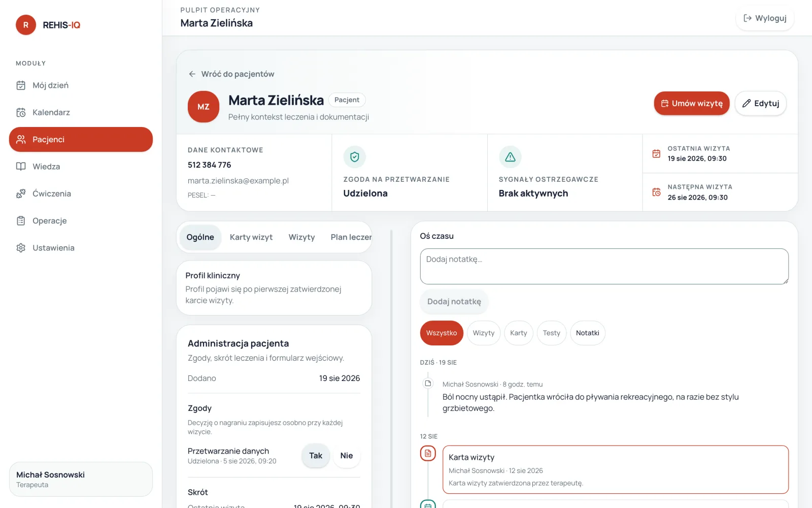Click the calendar-clock icon beside Następna wizyta
The image size is (812, 508).
pyautogui.click(x=656, y=192)
